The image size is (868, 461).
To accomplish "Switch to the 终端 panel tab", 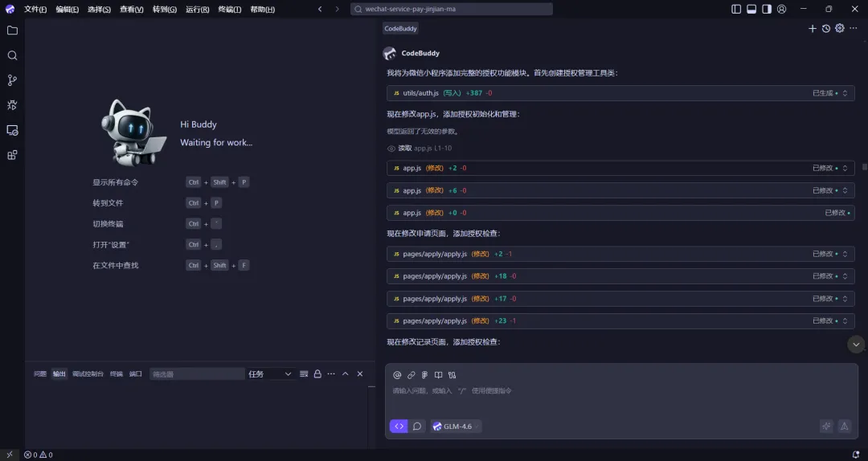I will pos(117,374).
